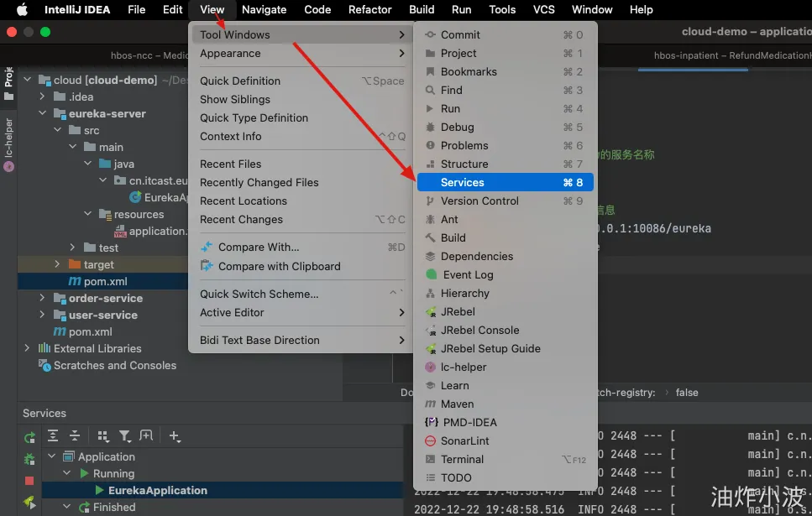This screenshot has width=812, height=516.
Task: Open the Project tool window side tab
Action: (8, 83)
